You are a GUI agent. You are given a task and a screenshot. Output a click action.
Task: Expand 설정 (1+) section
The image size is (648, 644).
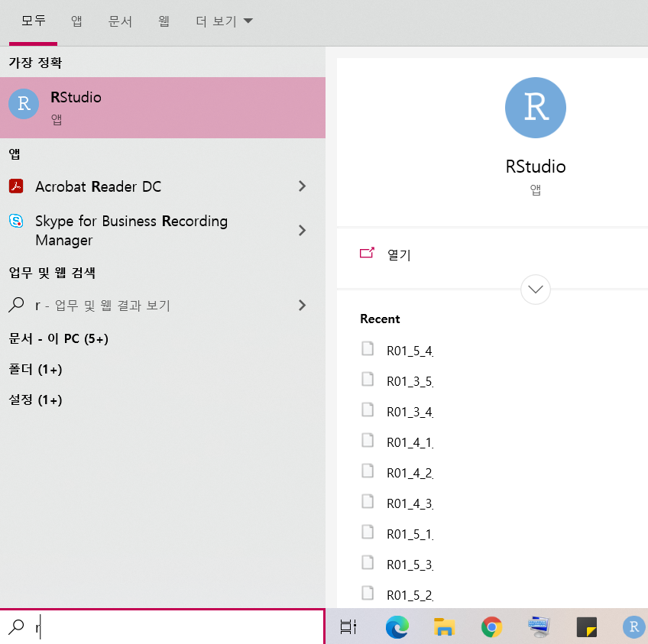pos(35,400)
